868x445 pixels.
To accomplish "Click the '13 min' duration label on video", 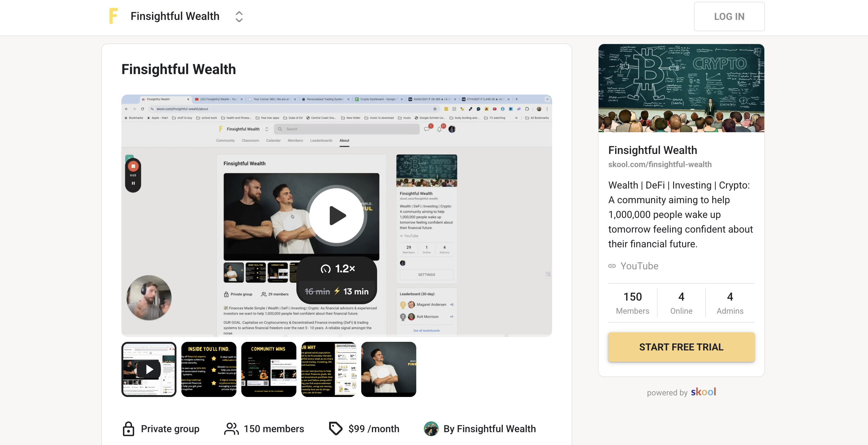I will pyautogui.click(x=355, y=291).
